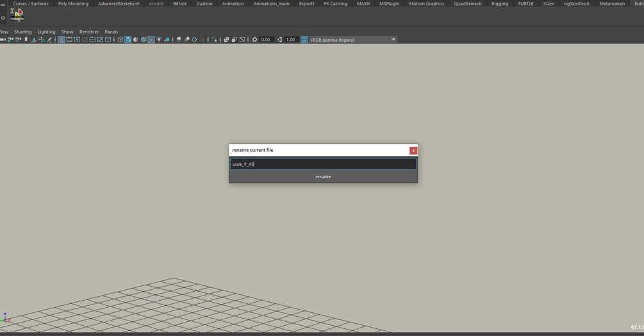Toggle the View Transform icon

pyautogui.click(x=304, y=39)
